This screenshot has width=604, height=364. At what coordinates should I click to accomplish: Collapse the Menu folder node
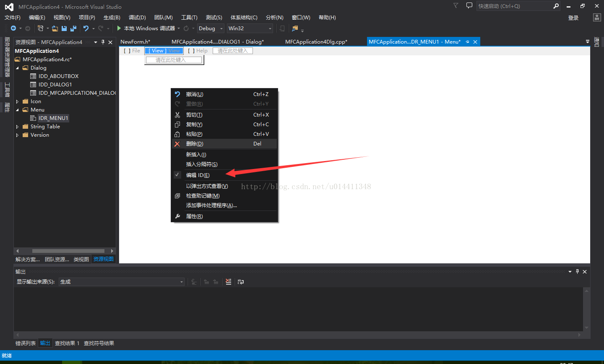pyautogui.click(x=17, y=109)
